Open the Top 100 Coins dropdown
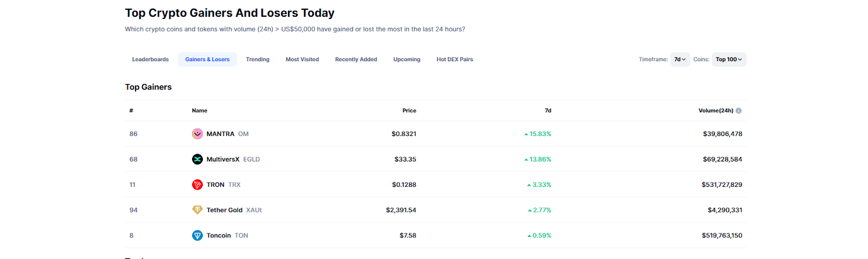 click(729, 60)
